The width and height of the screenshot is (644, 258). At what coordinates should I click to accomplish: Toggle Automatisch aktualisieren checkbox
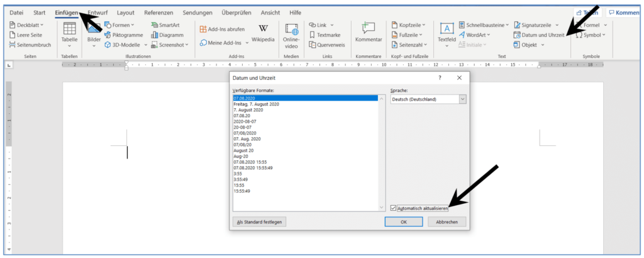394,209
